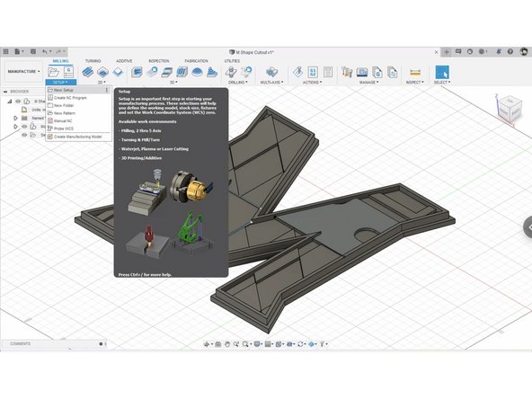Switch to the INSPECTION tab
Screen dimensions: 532x399
pyautogui.click(x=159, y=61)
